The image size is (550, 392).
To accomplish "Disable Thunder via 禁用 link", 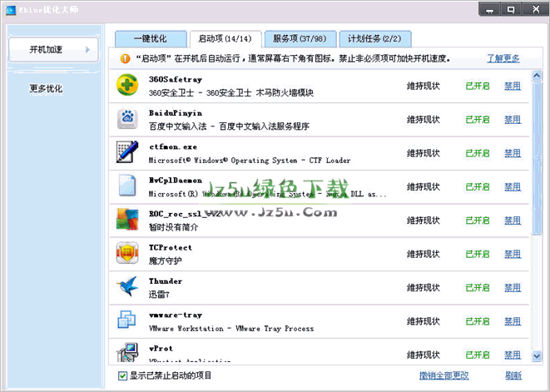I will (513, 288).
